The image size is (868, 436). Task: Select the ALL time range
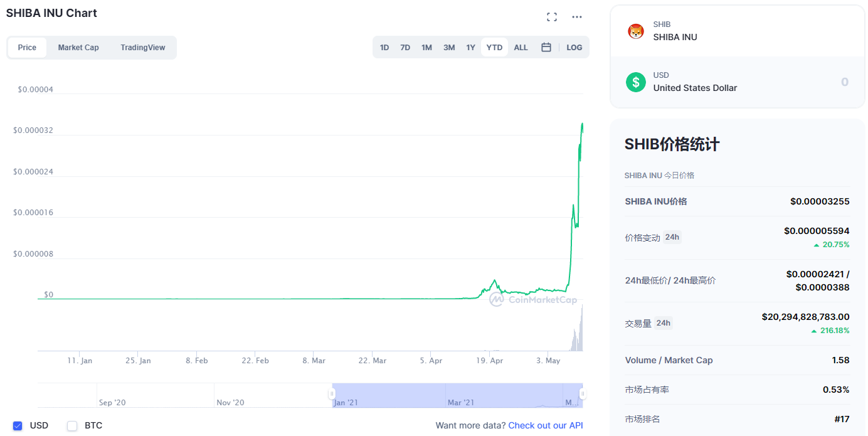[521, 48]
